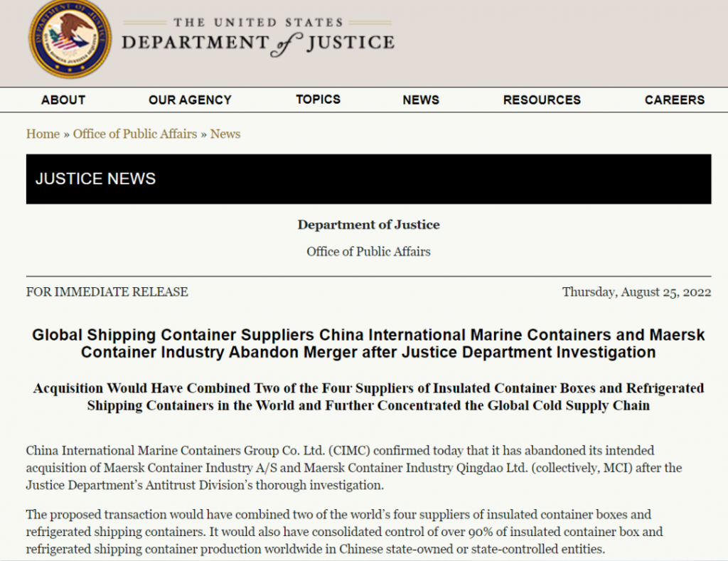Click the Department of Justice seal logo
This screenshot has width=728, height=561.
[x=70, y=38]
